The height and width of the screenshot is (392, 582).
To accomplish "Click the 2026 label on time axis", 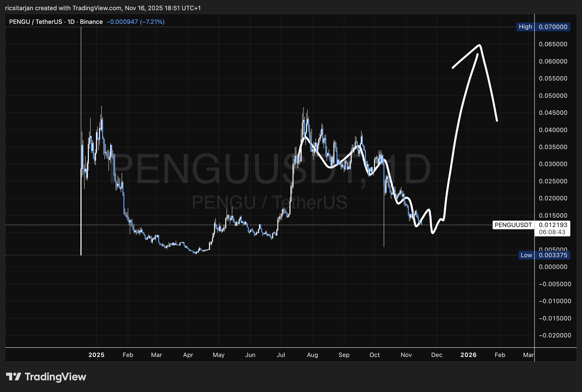I will 468,355.
